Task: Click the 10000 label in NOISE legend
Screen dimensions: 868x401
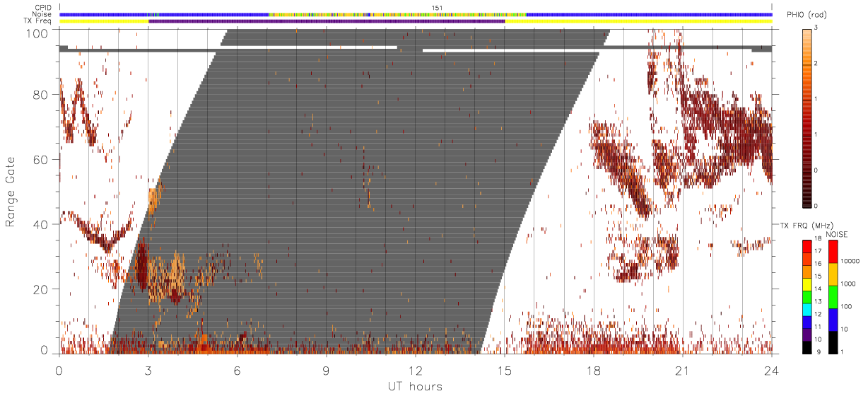Action: coord(851,262)
